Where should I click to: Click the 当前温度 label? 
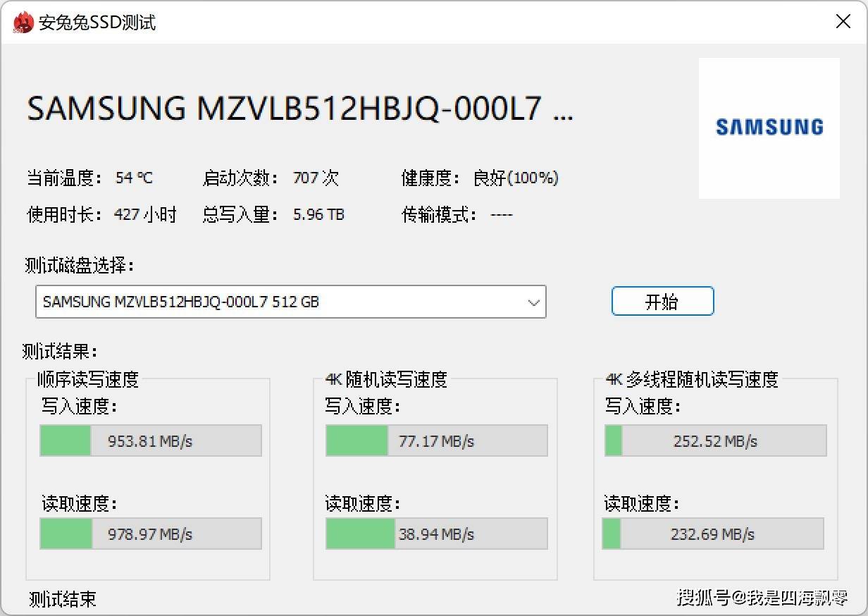(65, 178)
